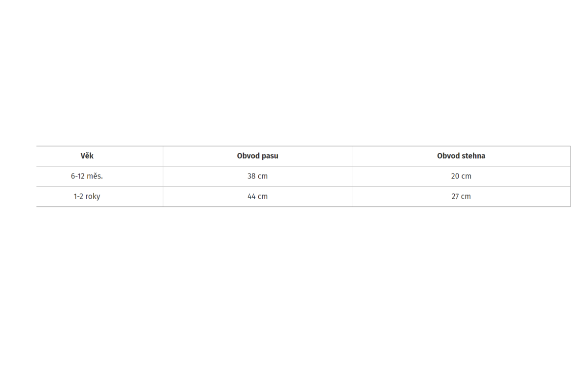
Task: Click the number 38 in table
Action: (251, 176)
